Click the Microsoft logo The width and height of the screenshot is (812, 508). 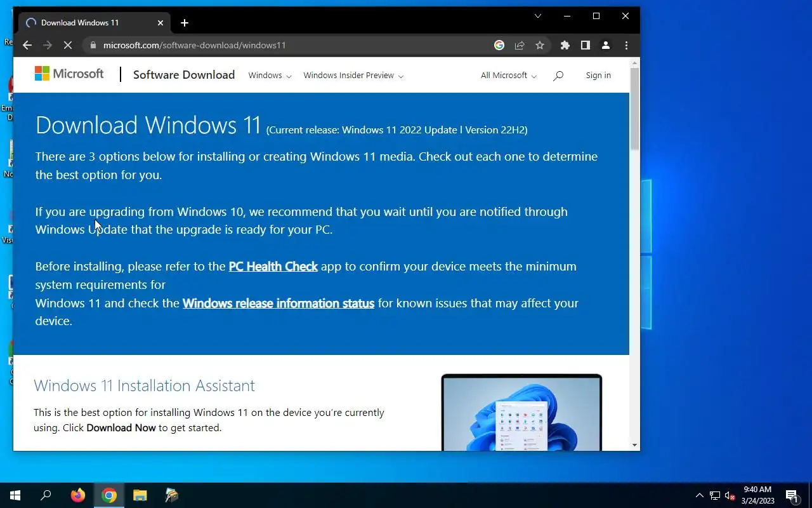(x=69, y=74)
